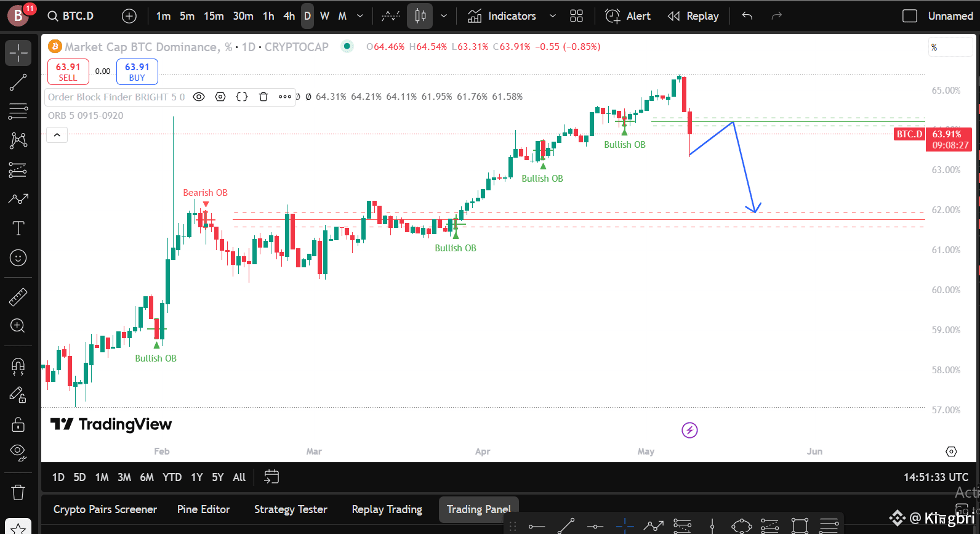Toggle hide all drawings eye

tap(18, 453)
